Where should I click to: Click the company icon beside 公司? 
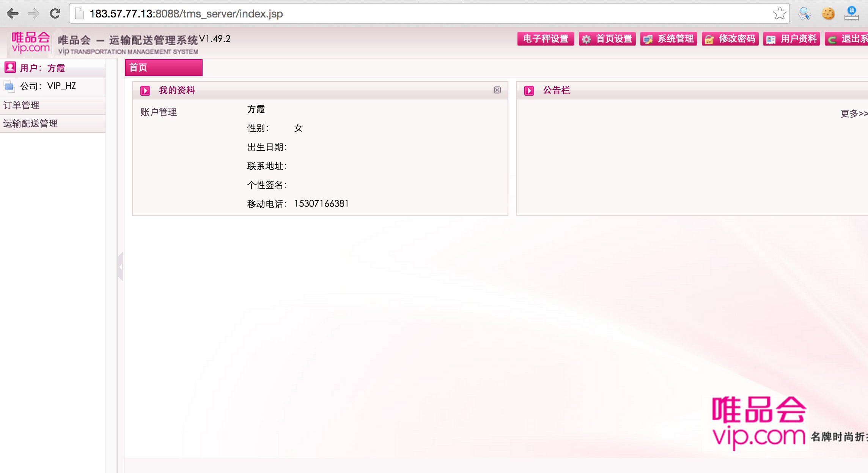click(9, 86)
